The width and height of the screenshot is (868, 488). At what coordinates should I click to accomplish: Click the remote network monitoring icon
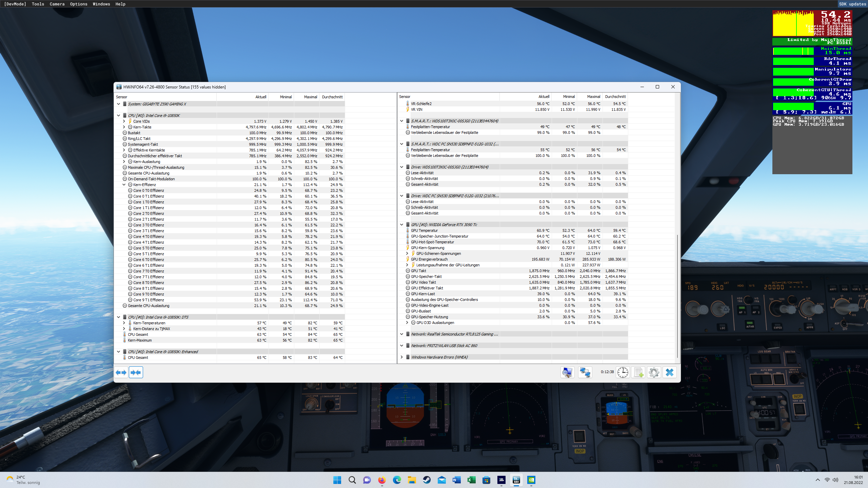click(585, 372)
